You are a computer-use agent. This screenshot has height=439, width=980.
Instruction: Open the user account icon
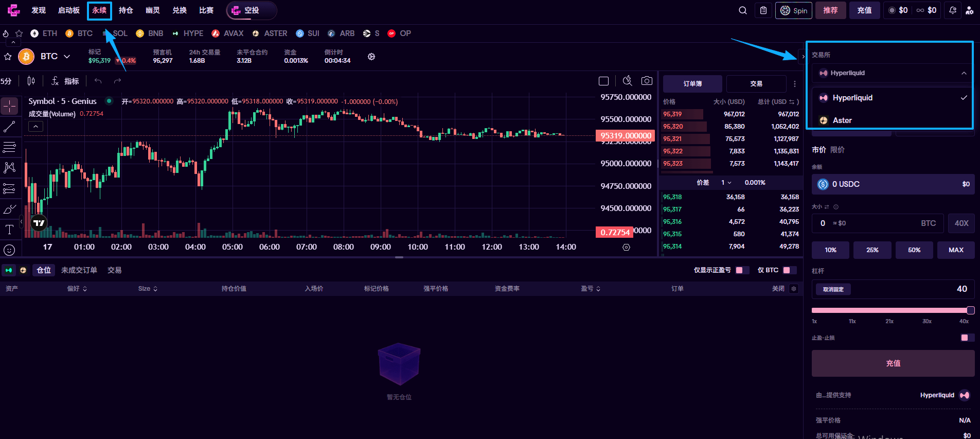pos(969,10)
